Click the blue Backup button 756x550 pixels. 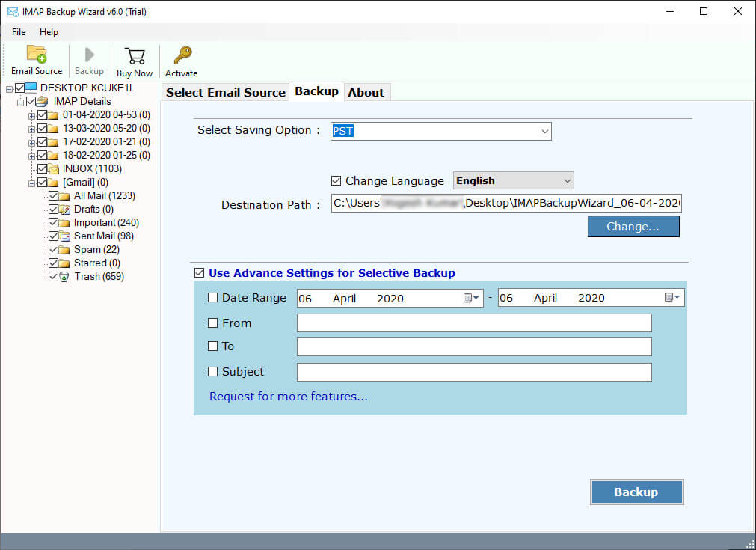point(636,492)
